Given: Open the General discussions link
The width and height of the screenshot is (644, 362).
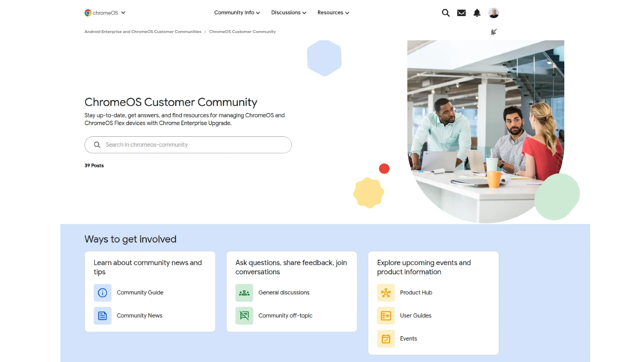Looking at the screenshot, I should pos(284,293).
